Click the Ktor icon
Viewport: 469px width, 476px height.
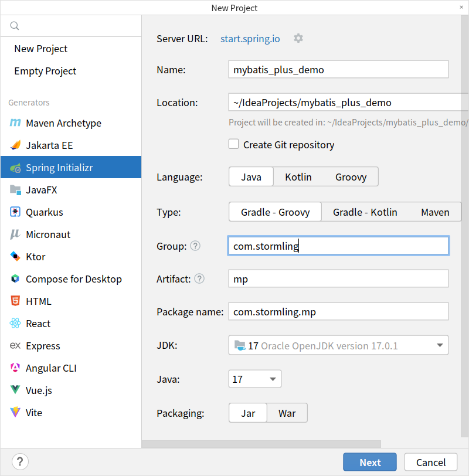(15, 257)
